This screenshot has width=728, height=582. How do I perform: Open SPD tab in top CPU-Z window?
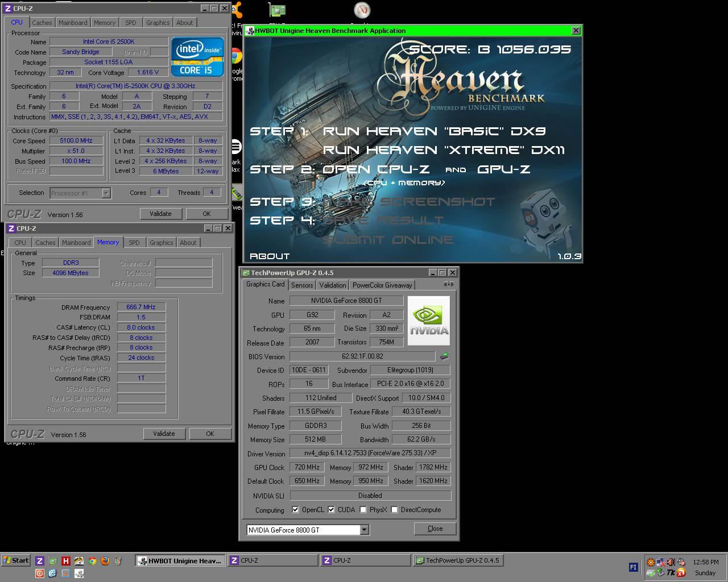131,23
